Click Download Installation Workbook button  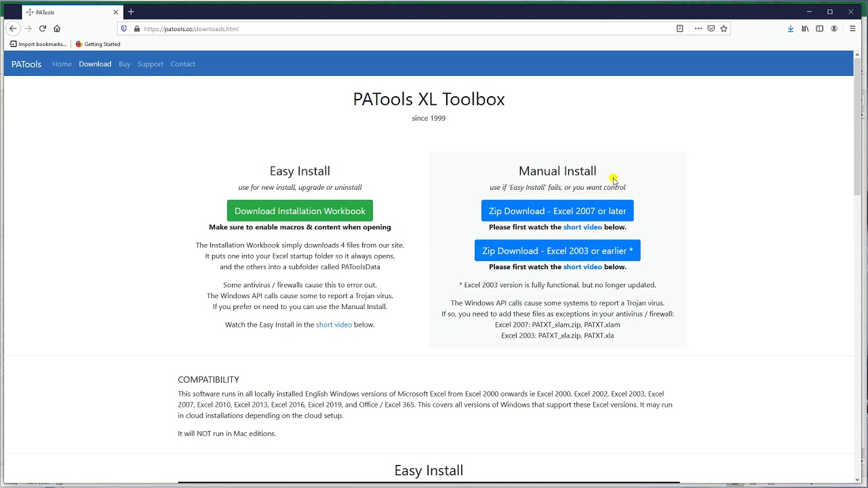(300, 211)
